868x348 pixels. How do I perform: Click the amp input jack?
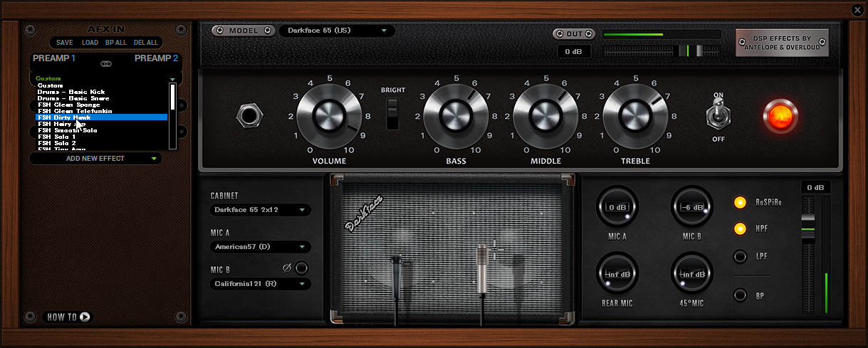tap(249, 115)
